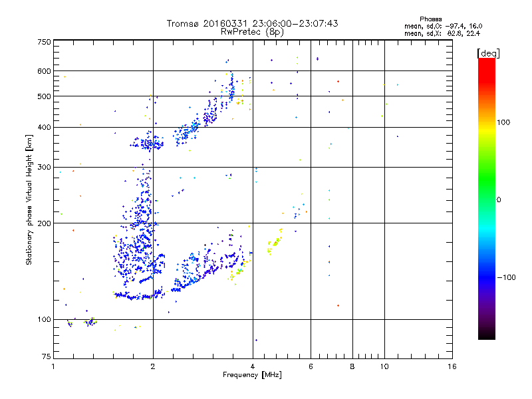Click the y-axis '750' tick label
The height and width of the screenshot is (399, 532).
(44, 42)
